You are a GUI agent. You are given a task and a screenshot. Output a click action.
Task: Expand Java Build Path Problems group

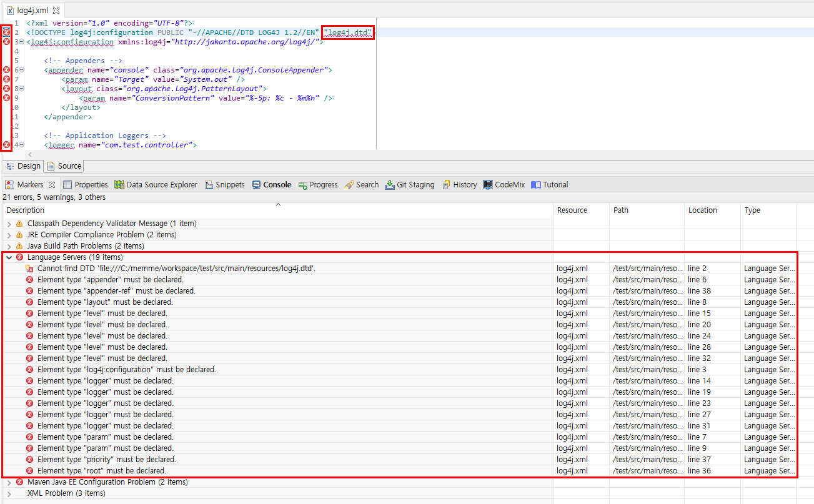coord(9,246)
